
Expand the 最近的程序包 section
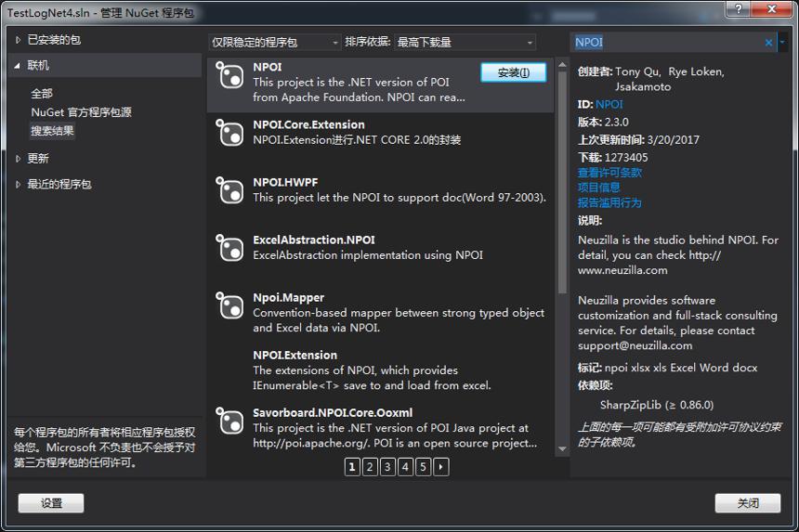point(18,184)
